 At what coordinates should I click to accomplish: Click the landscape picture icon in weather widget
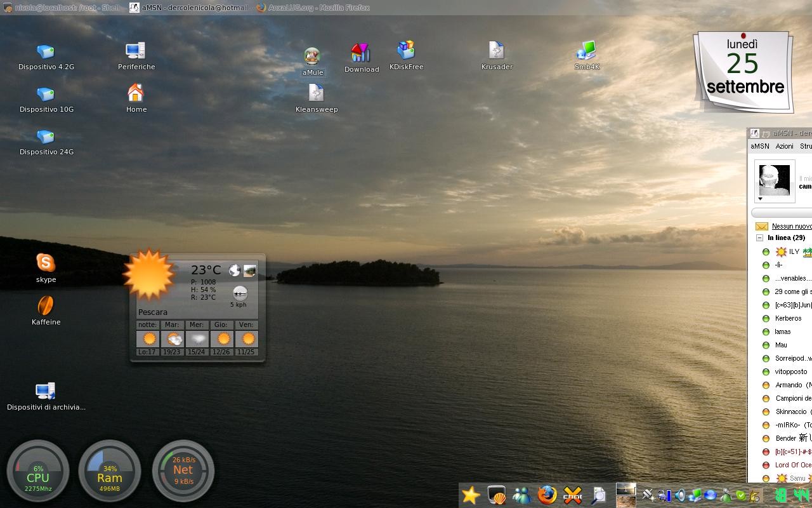[x=250, y=271]
